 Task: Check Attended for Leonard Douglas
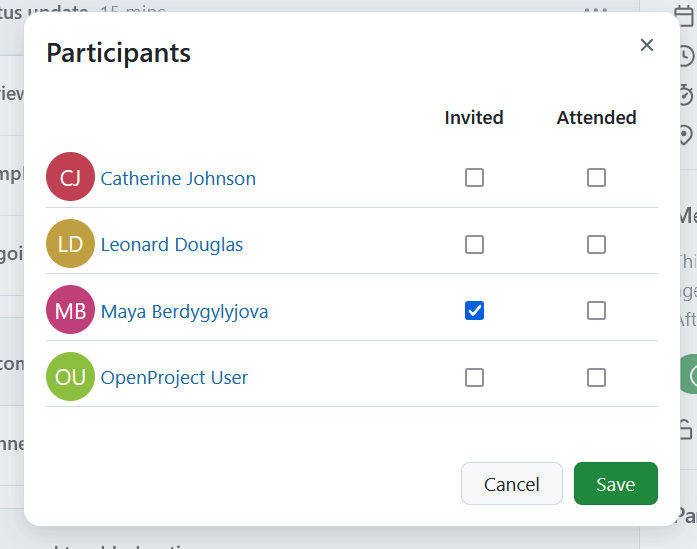tap(596, 244)
